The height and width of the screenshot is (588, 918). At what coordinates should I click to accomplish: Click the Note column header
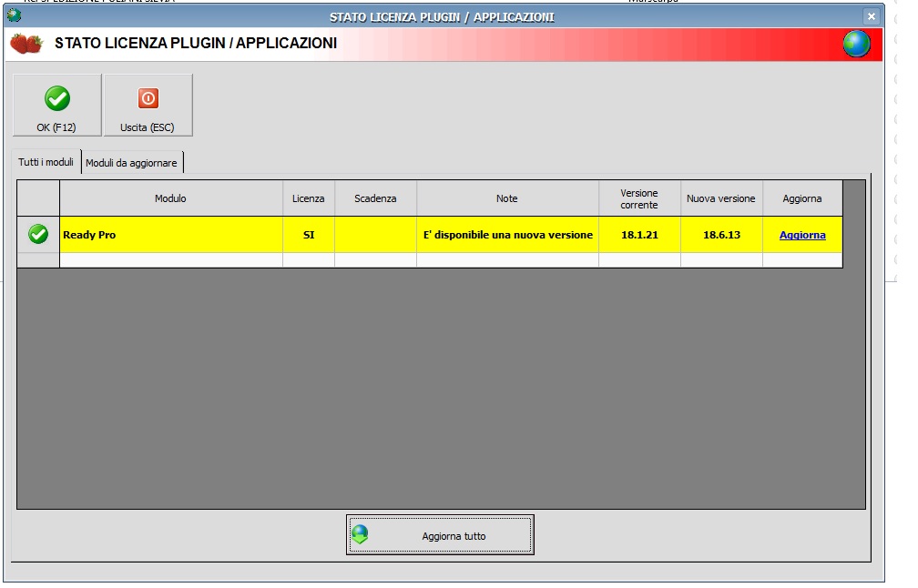coord(507,198)
